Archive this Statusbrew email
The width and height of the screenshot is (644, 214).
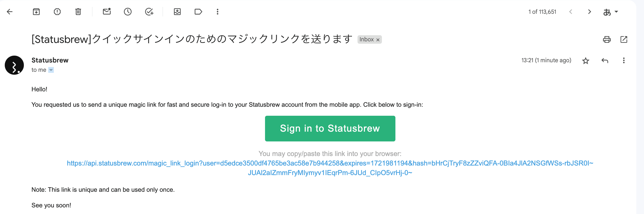(36, 12)
